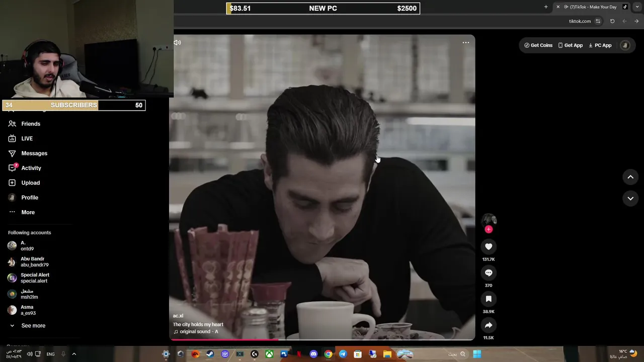
Task: Select the TikTok - Make Your Day tab
Action: tap(592, 7)
